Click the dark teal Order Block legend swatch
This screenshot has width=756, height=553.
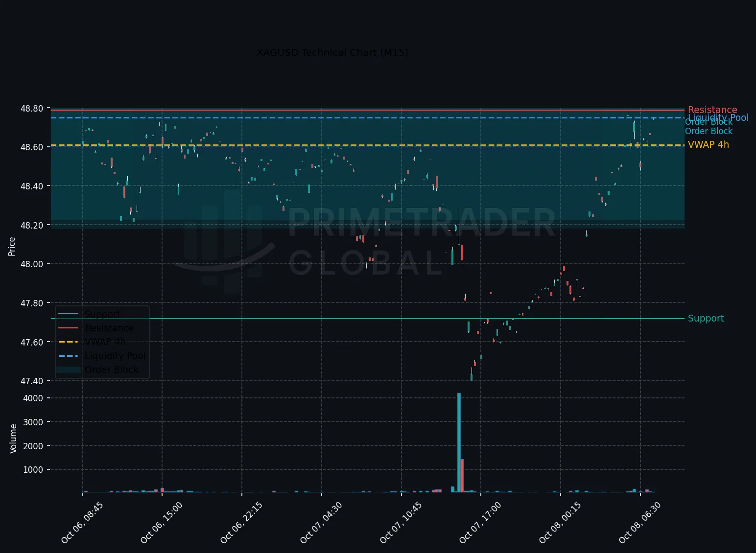point(68,369)
